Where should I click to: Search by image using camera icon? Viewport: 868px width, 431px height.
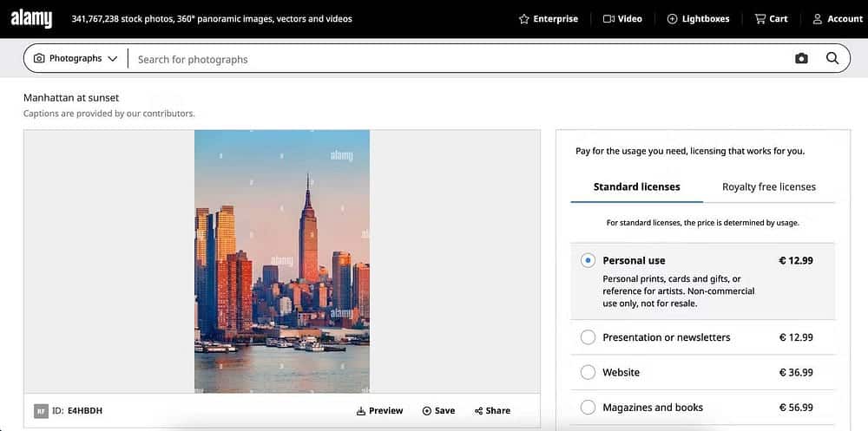801,59
